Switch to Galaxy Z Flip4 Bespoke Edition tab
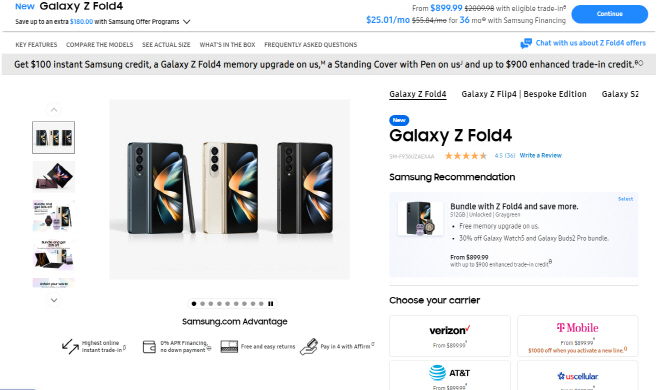Screen dimensions: 660x390 point(524,94)
